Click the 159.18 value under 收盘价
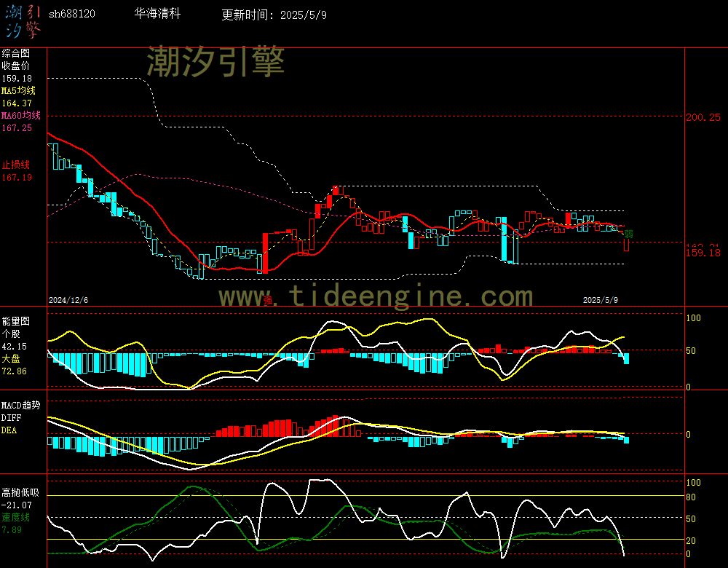 click(x=17, y=79)
